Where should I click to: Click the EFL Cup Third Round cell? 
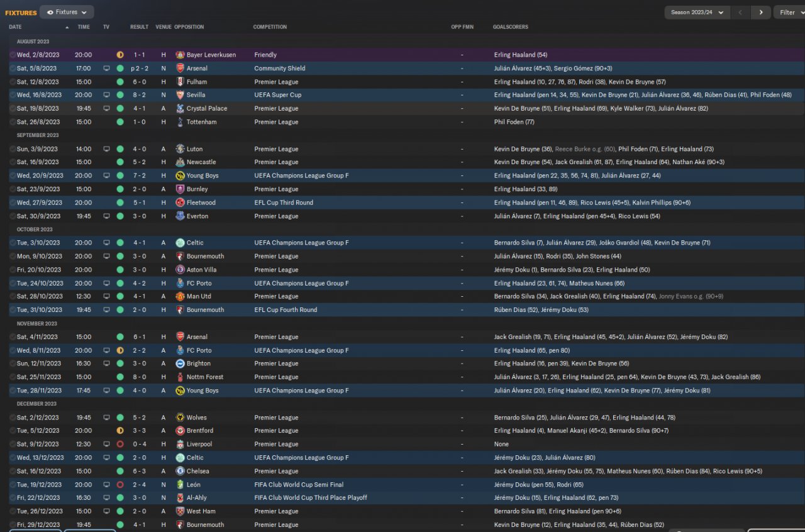284,202
